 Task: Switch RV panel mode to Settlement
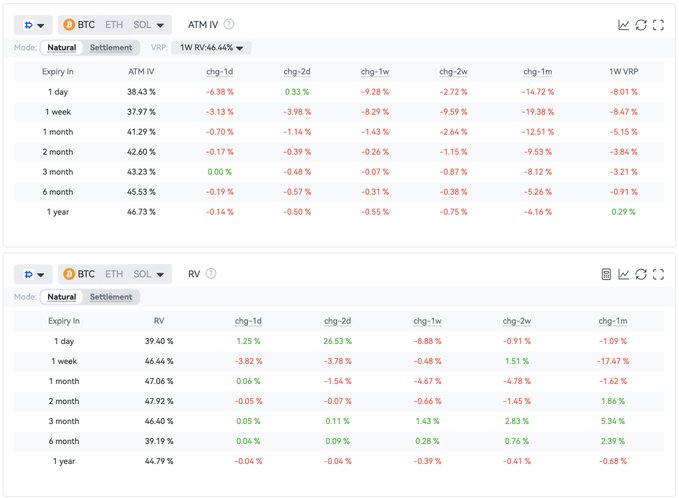[x=110, y=297]
